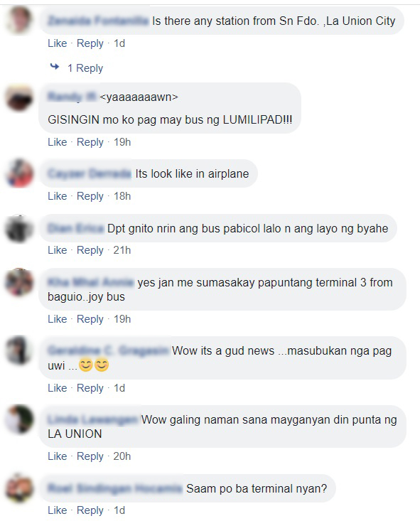
Task: Like the 'Wow its a gud news' comment
Action: click(57, 388)
